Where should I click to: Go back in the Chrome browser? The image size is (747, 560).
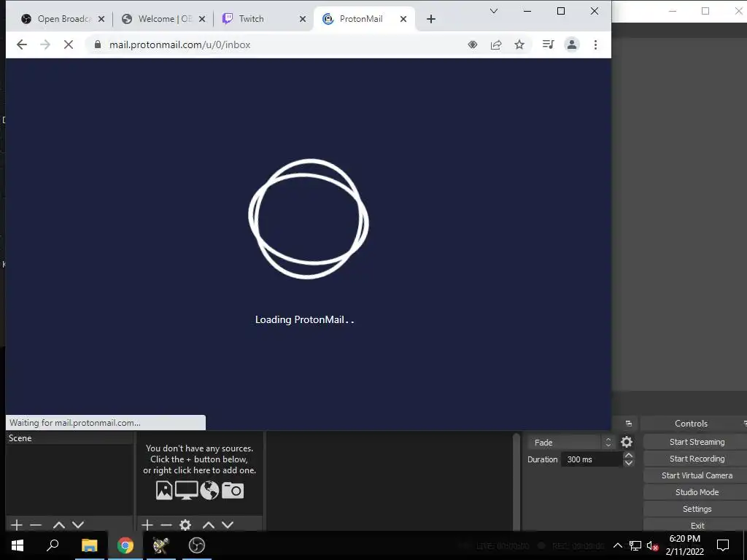21,44
